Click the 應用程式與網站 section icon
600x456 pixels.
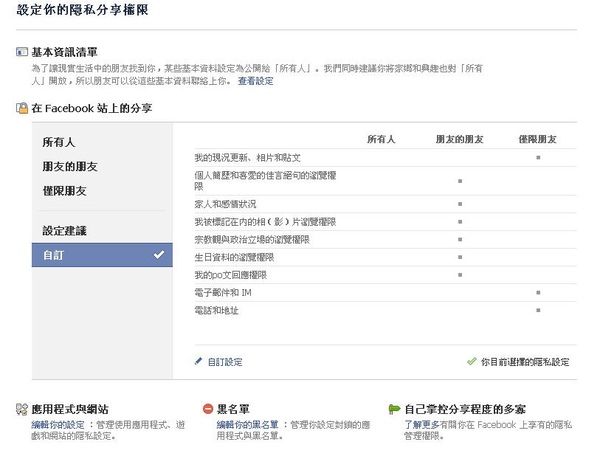coord(22,409)
